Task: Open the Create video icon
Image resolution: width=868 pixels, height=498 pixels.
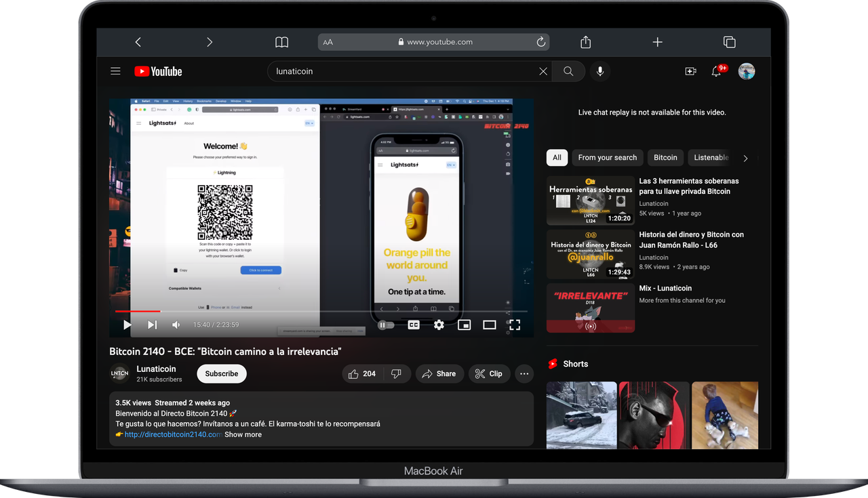Action: point(690,71)
